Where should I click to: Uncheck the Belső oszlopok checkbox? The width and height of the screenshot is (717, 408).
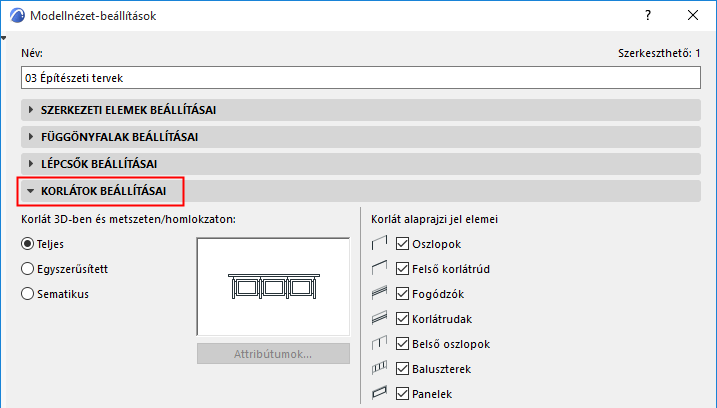pos(402,344)
